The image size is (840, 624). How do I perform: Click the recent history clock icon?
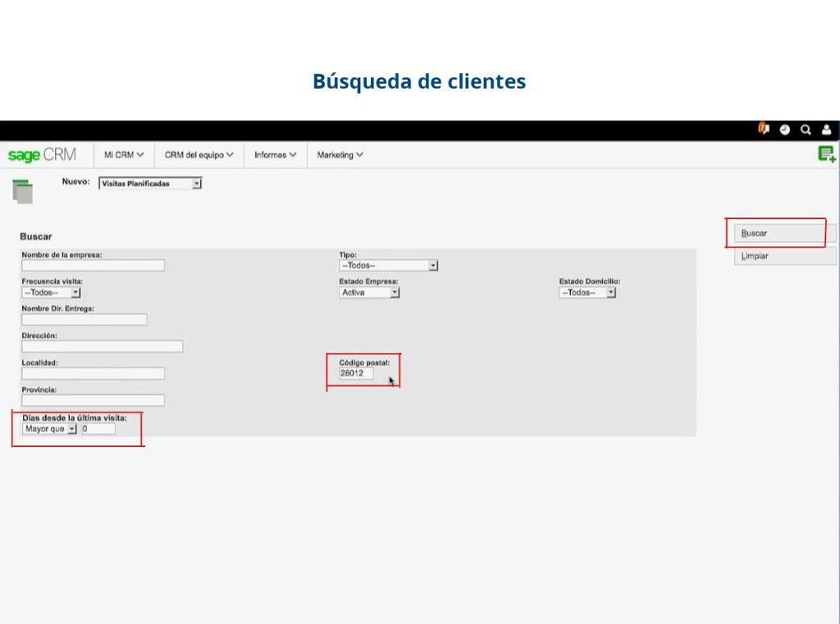tap(784, 130)
